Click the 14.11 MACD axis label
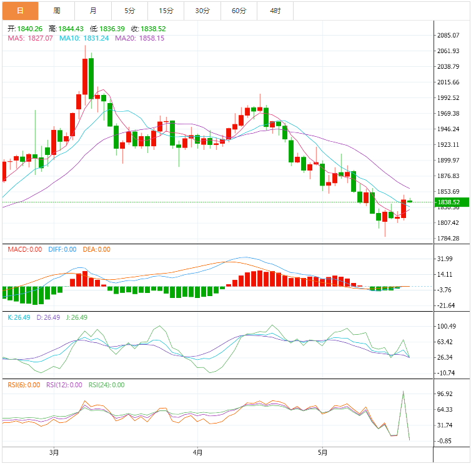 coord(445,274)
